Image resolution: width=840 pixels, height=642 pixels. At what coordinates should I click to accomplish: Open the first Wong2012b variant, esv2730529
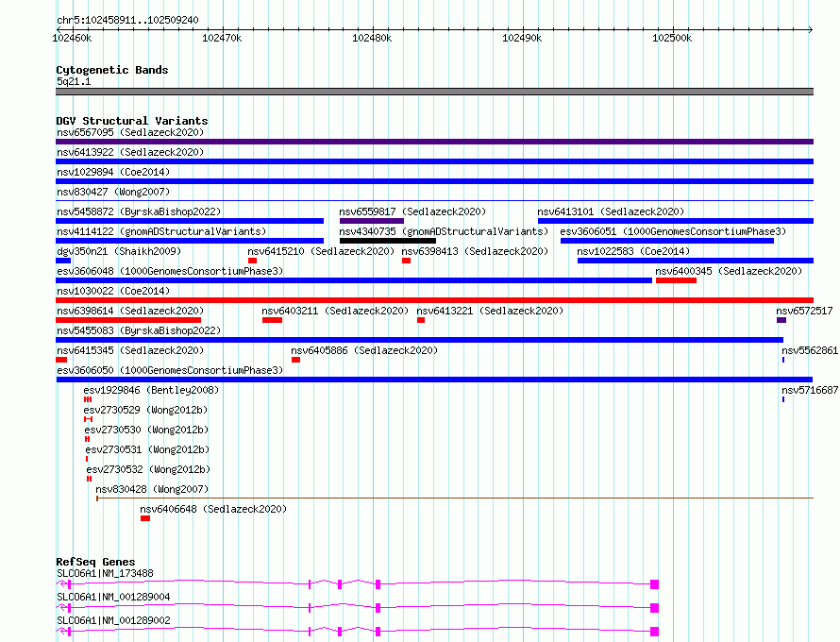(145, 410)
